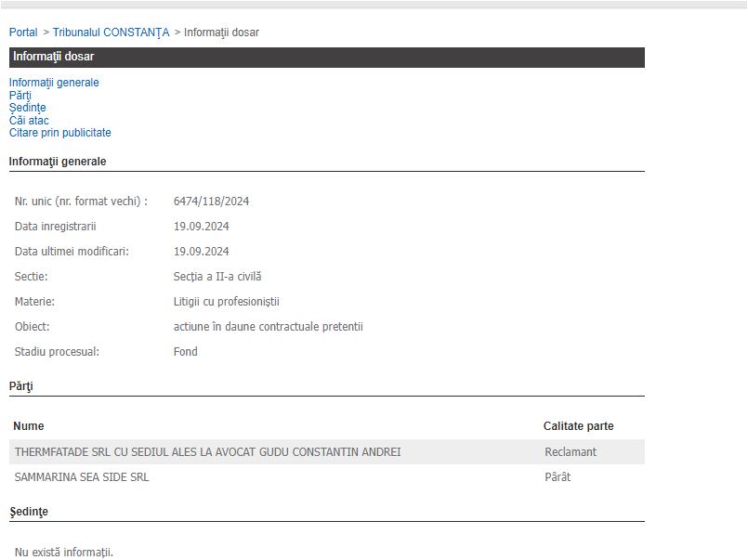
Task: Jump to Părți using the navigation link
Action: click(20, 96)
